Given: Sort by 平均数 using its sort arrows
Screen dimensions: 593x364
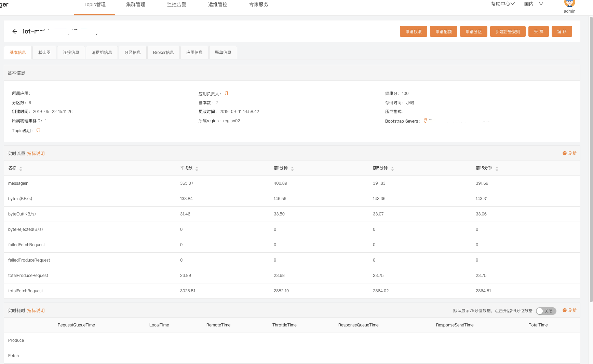Looking at the screenshot, I should tap(197, 168).
